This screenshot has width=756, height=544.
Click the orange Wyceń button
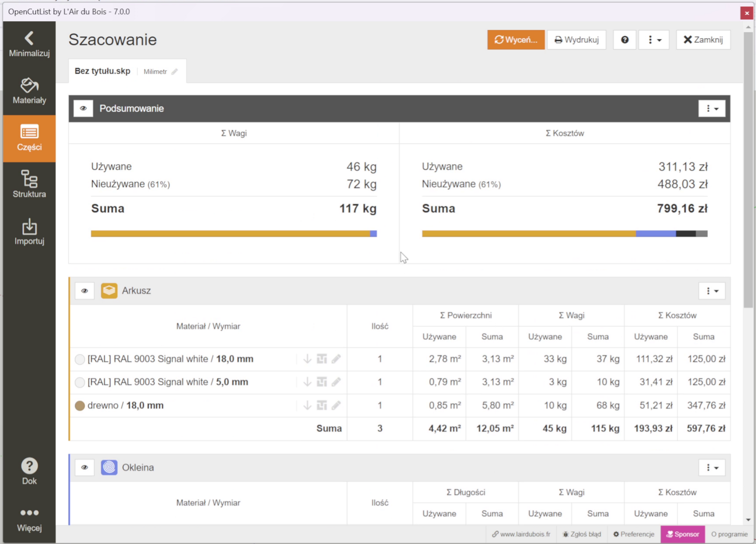point(515,40)
